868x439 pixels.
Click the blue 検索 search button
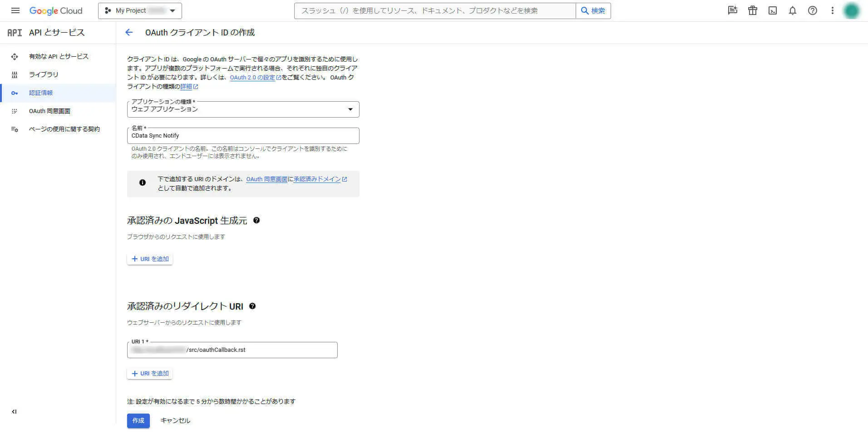593,11
